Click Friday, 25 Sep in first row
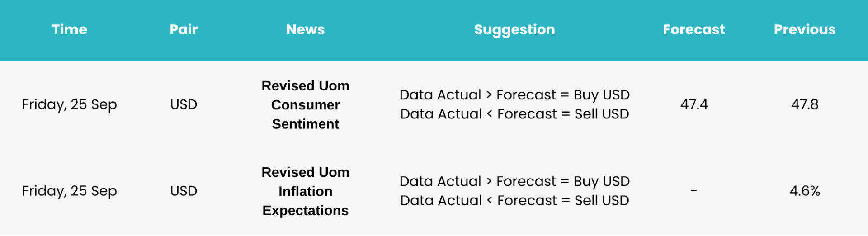 click(70, 104)
